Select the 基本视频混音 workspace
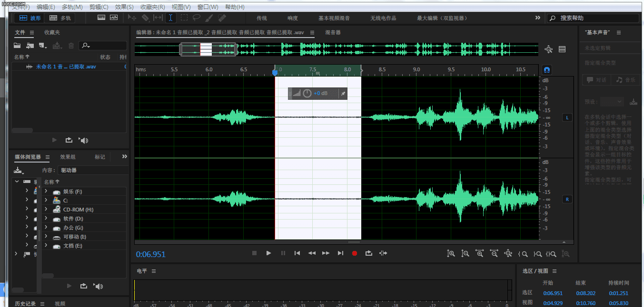The width and height of the screenshot is (644, 307). pyautogui.click(x=334, y=18)
